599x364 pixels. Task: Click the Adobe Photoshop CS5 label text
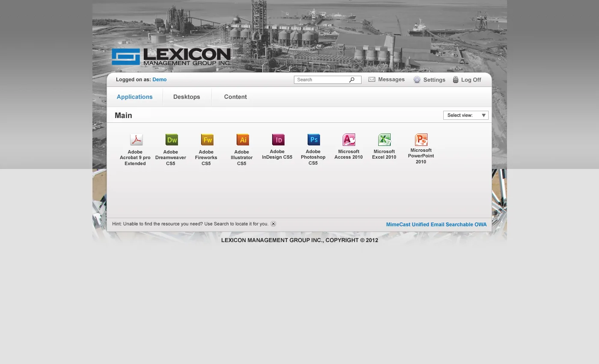point(313,157)
